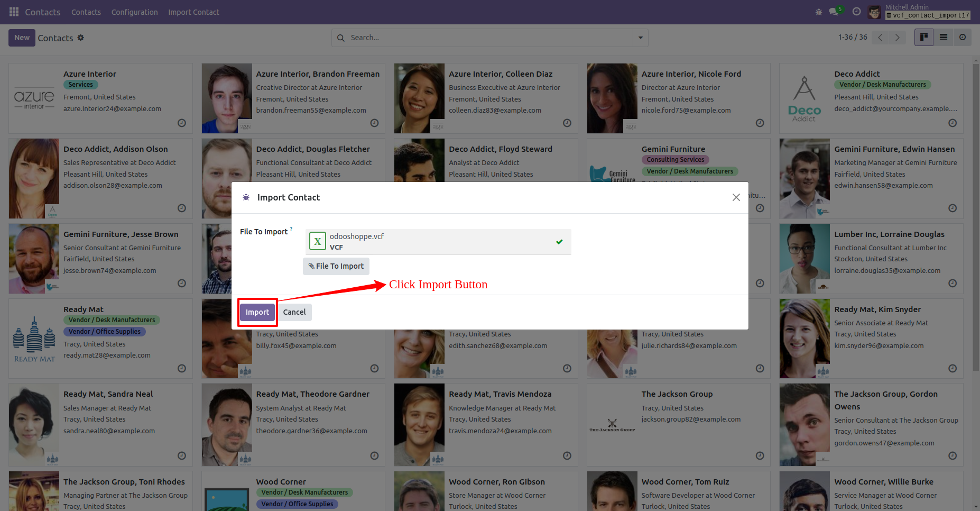
Task: Open The Jackson Group, Toni Rhodes contact
Action: coord(124,482)
